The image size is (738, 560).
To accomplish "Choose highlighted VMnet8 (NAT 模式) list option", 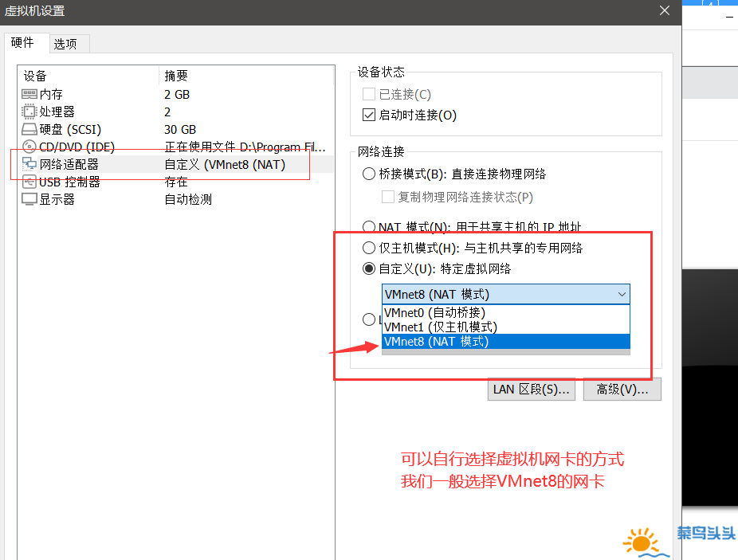I will point(506,341).
